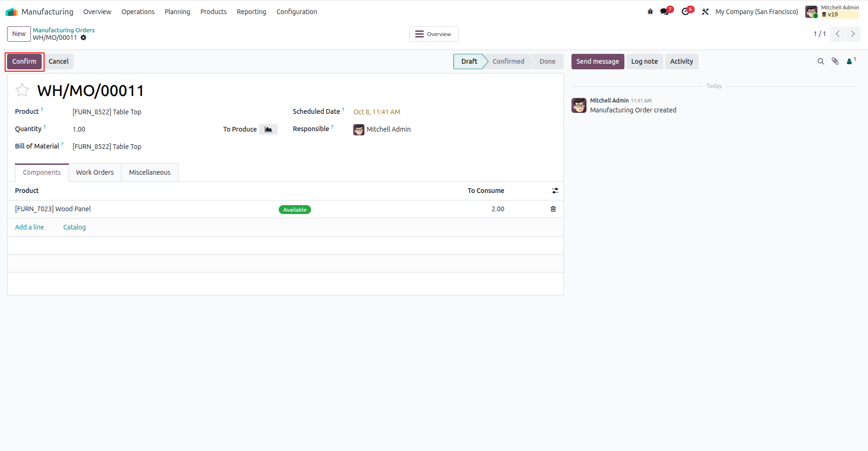Click the Wood Panel component cell

53,209
